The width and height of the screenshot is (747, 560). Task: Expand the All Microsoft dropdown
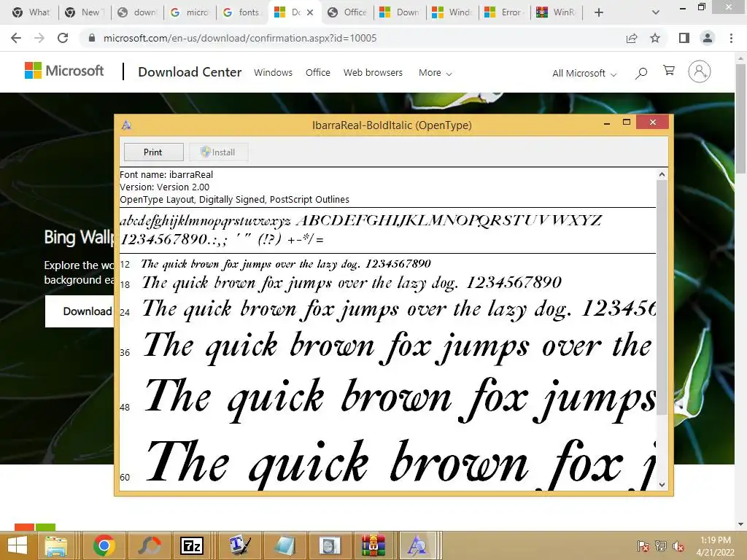click(584, 74)
